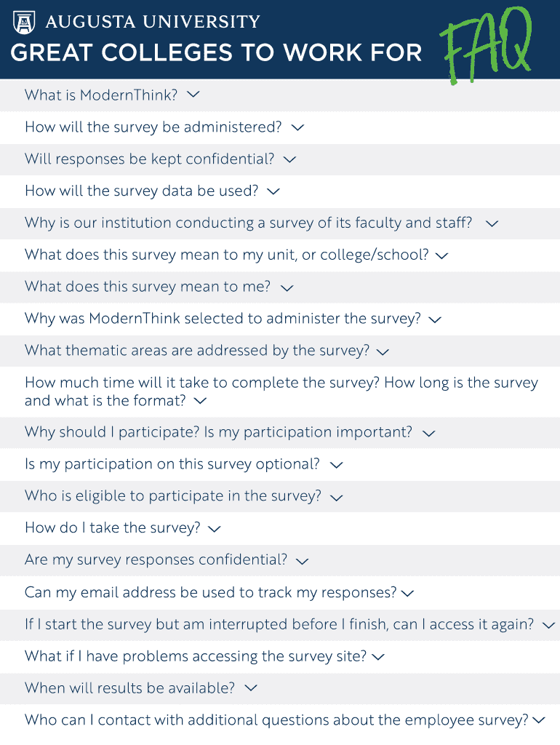Select "Can my email address be used to track" question
The width and height of the screenshot is (560, 745).
[x=210, y=593]
